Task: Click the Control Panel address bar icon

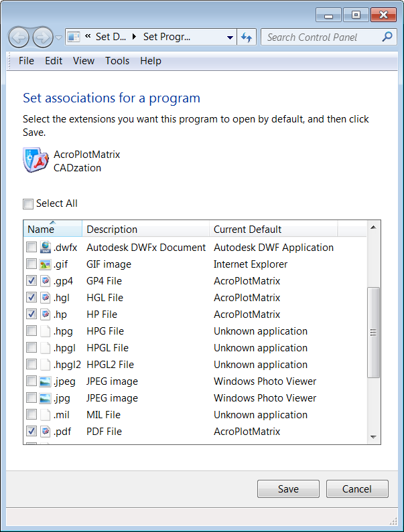Action: tap(74, 37)
